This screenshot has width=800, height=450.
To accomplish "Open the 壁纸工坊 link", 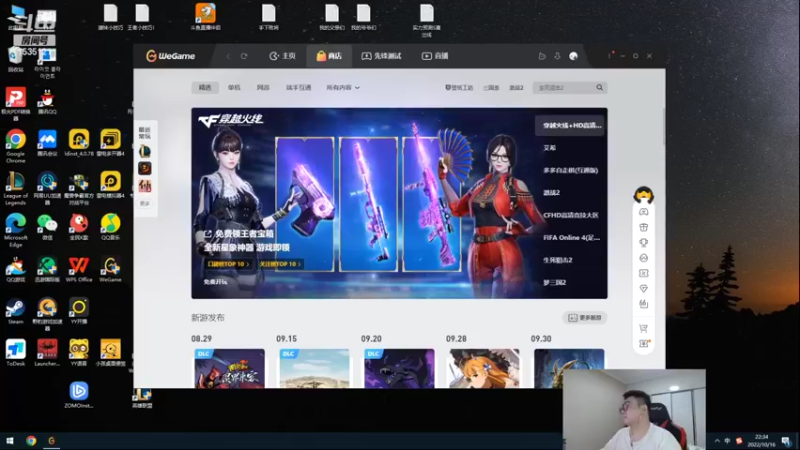I will (459, 88).
